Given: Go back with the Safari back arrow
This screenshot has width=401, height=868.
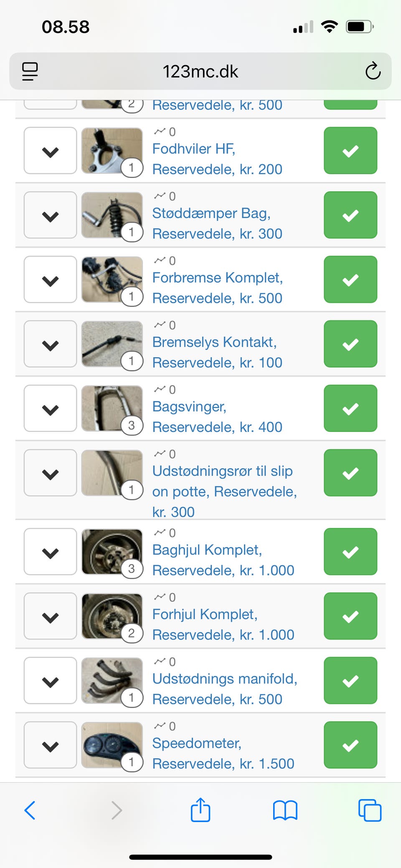Looking at the screenshot, I should pyautogui.click(x=30, y=810).
